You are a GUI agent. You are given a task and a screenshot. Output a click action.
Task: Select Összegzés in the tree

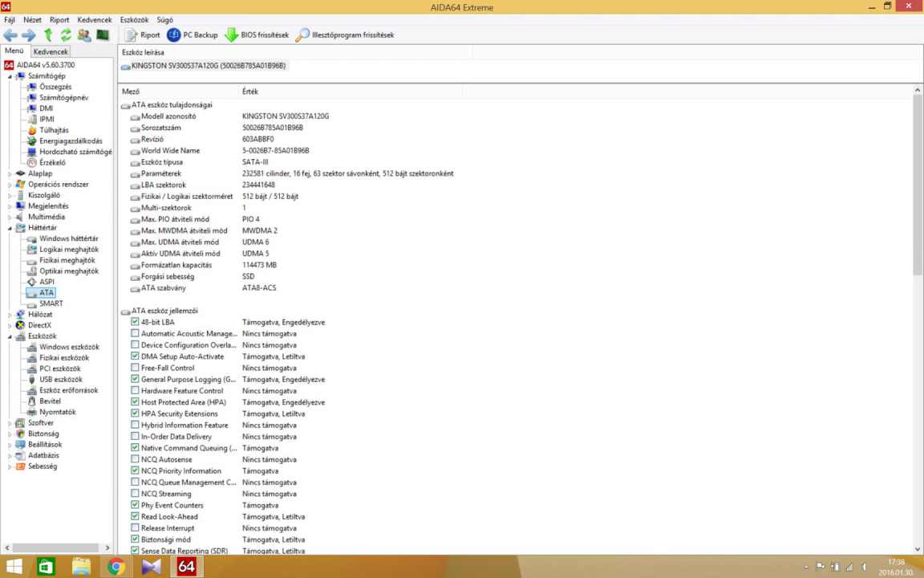click(x=55, y=87)
